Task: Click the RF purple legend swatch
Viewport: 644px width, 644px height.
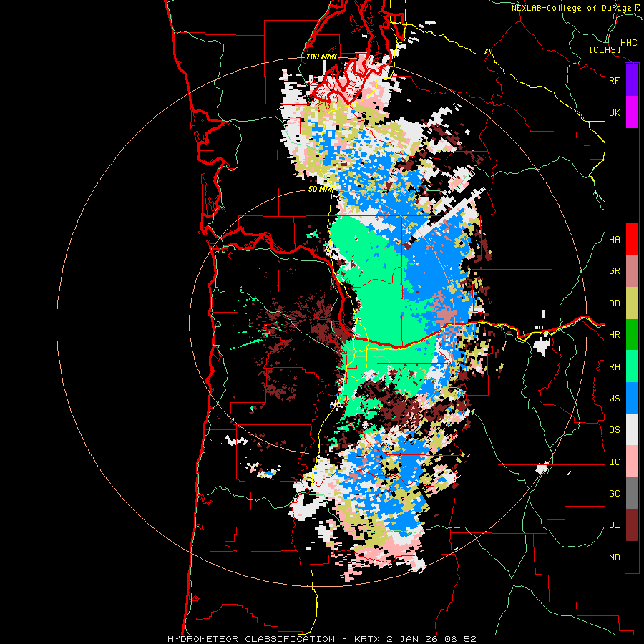Action: [632, 80]
